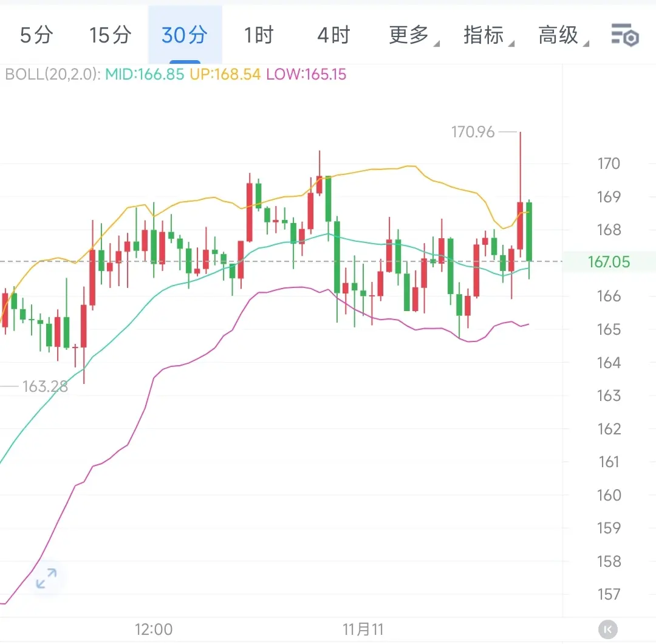Screen dimensions: 656x644
Task: Click the 157 price axis label
Action: coord(609,594)
